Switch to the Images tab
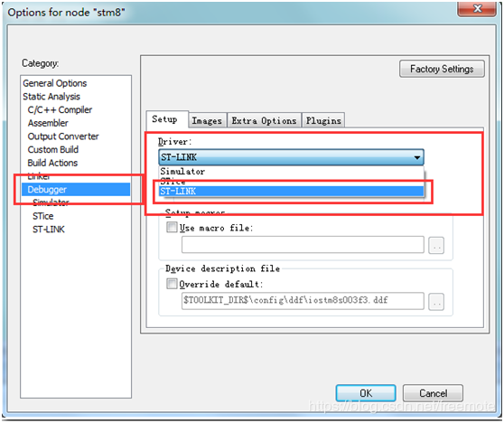The image size is (504, 423). coord(207,120)
